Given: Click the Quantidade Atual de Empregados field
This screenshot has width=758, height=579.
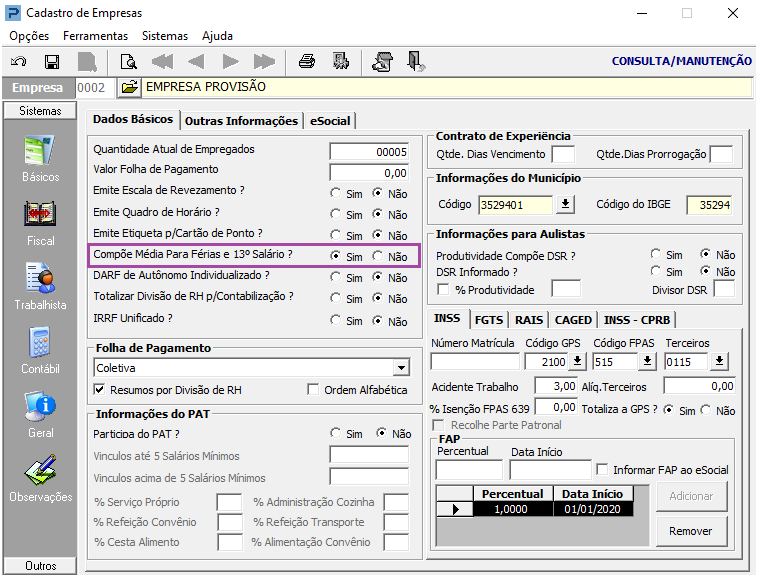Looking at the screenshot, I should coord(369,152).
